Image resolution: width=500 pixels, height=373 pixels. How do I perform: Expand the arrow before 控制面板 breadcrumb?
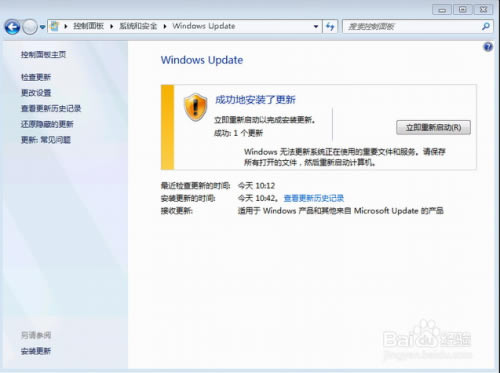[66, 26]
